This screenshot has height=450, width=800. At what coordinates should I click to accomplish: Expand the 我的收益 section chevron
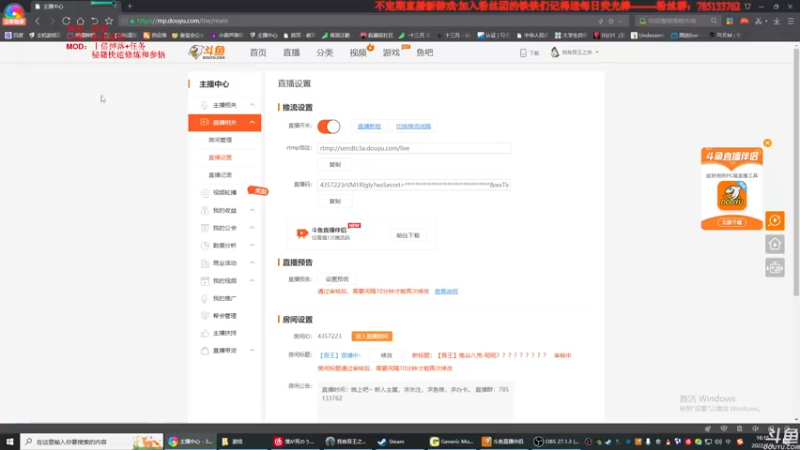pos(252,210)
